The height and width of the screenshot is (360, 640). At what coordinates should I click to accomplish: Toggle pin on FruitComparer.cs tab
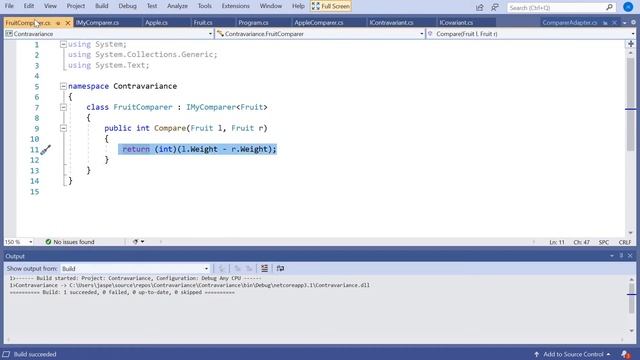[58, 23]
